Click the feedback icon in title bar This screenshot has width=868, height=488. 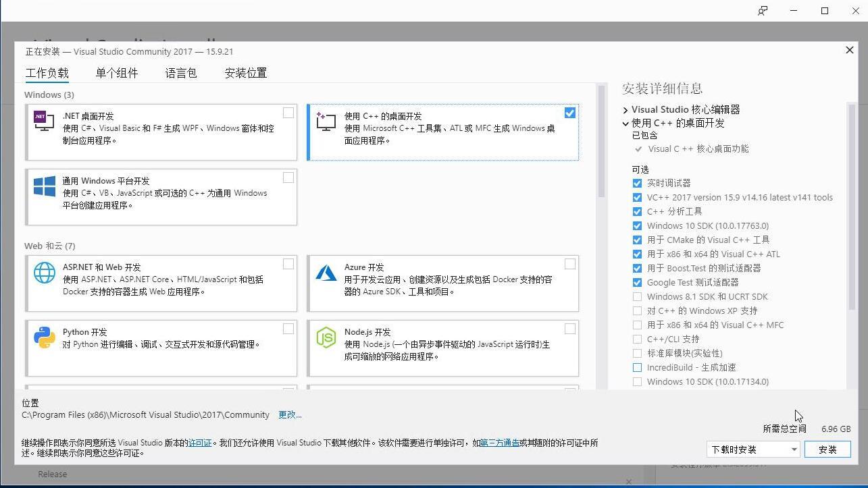pos(763,11)
